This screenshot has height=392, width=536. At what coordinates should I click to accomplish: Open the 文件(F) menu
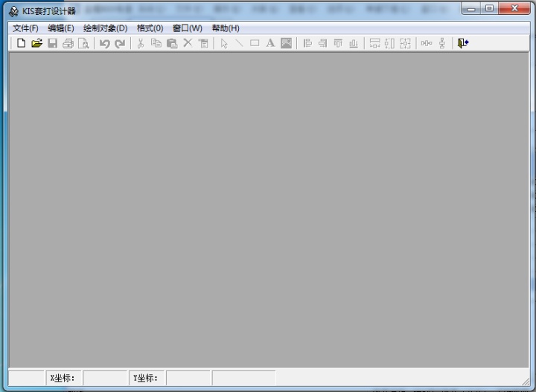pyautogui.click(x=25, y=28)
